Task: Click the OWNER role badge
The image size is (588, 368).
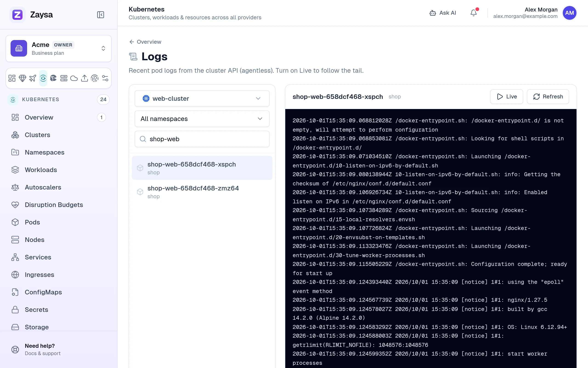Action: 63,45
